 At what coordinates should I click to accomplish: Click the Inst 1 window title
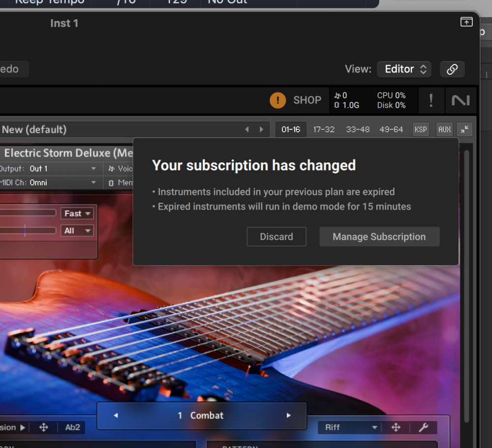tap(64, 23)
